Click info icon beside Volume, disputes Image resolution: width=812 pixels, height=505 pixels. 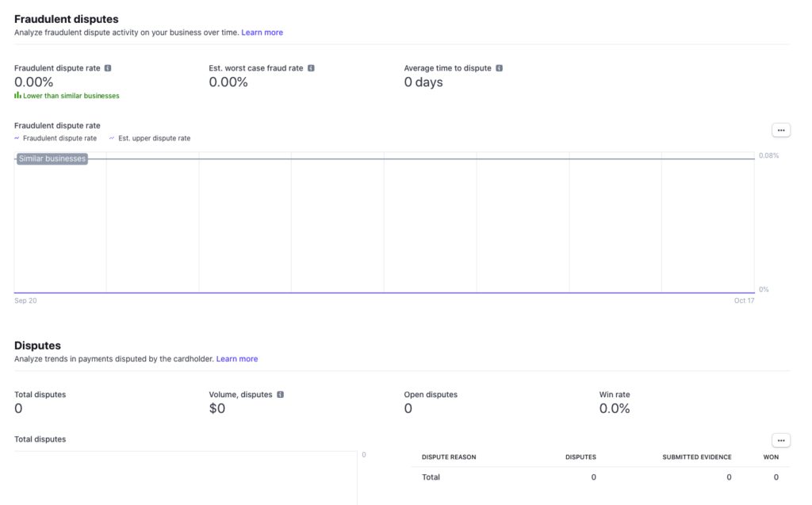point(281,394)
